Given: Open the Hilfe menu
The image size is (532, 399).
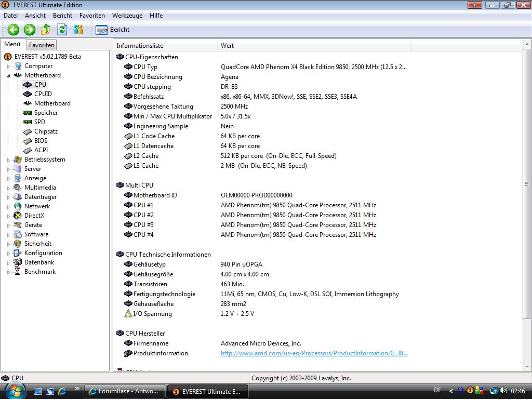Looking at the screenshot, I should (156, 16).
